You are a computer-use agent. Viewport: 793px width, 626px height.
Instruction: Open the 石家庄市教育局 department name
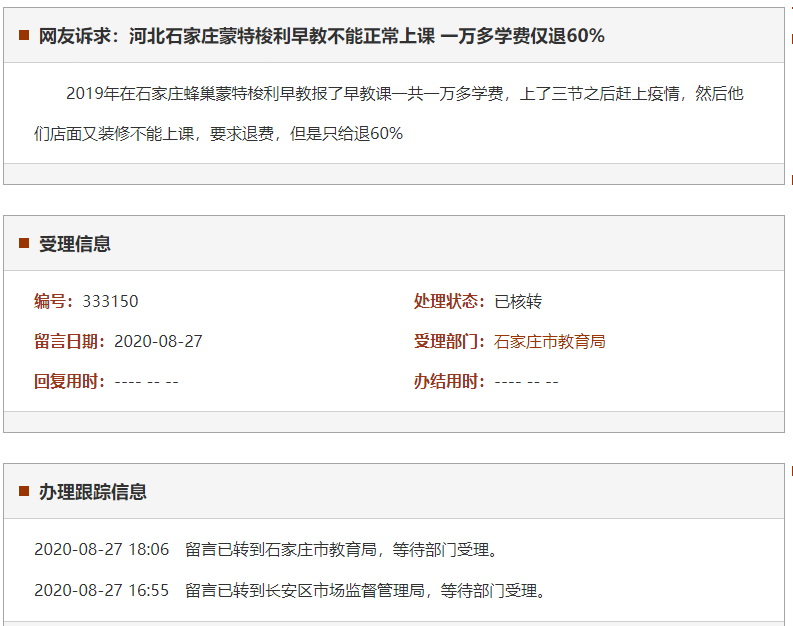pos(550,341)
